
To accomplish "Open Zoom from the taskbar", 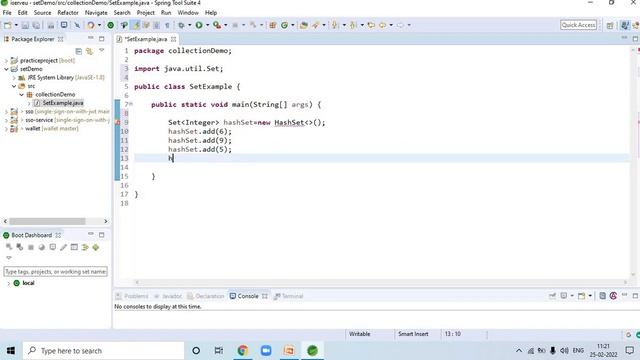I will point(266,351).
